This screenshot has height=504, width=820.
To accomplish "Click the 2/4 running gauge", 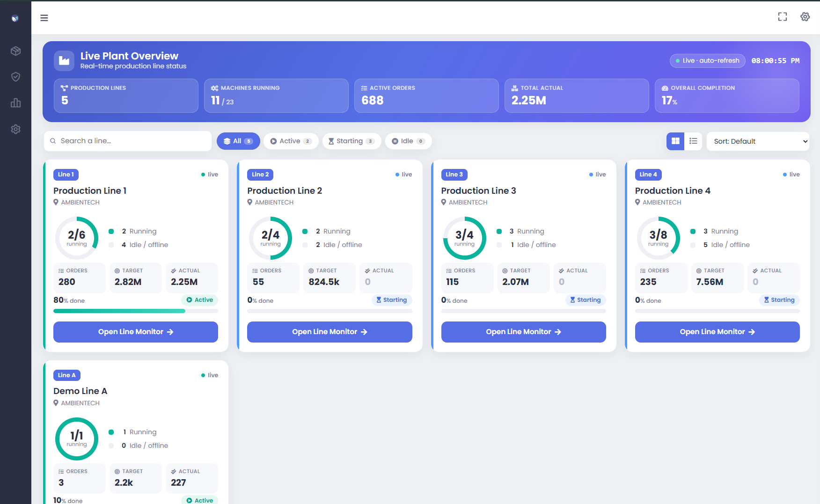I will [271, 238].
